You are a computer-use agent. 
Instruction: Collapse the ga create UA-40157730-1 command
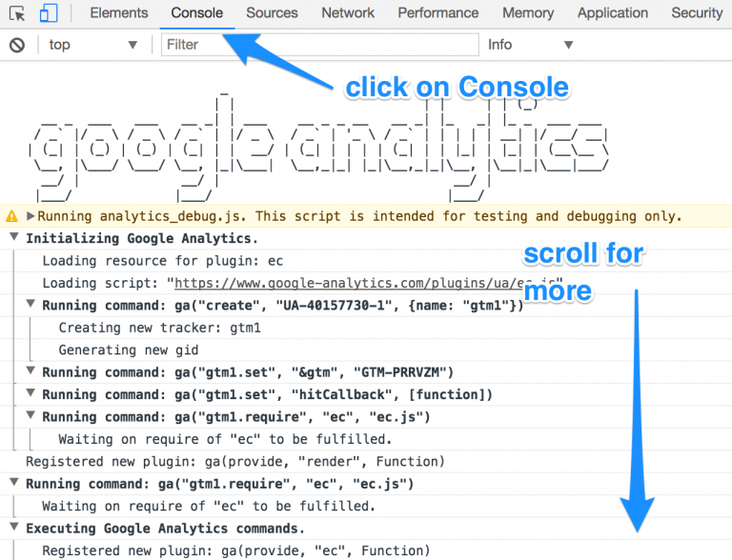[x=30, y=306]
